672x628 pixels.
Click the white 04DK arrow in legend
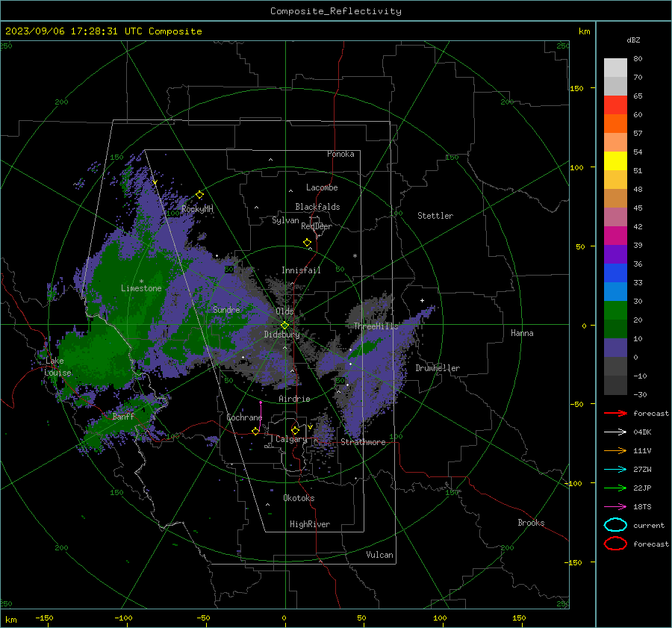615,432
